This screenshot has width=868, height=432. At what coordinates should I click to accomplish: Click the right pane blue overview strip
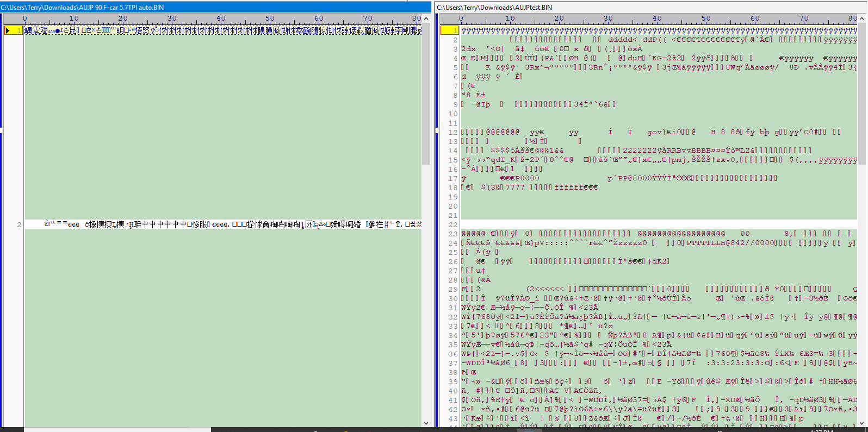coord(437,217)
